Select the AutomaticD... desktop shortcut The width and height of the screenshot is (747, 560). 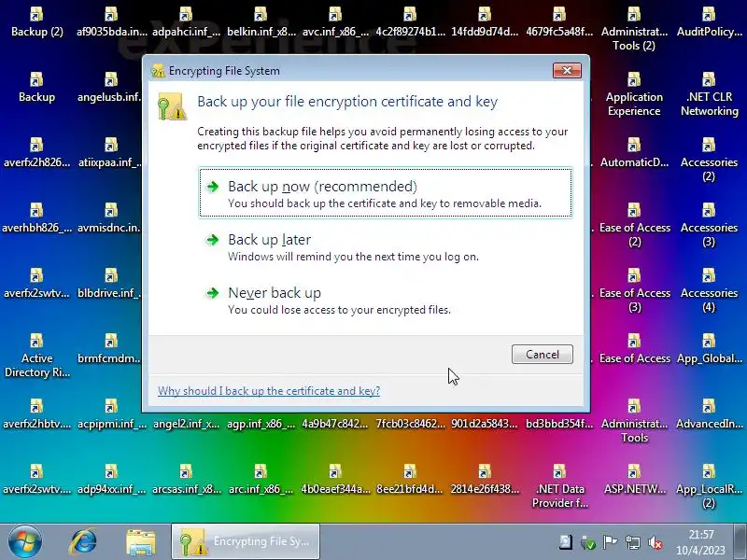coord(634,152)
